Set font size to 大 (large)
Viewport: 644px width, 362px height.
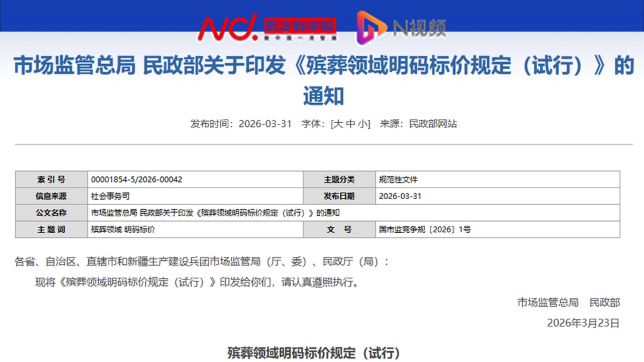coord(338,124)
